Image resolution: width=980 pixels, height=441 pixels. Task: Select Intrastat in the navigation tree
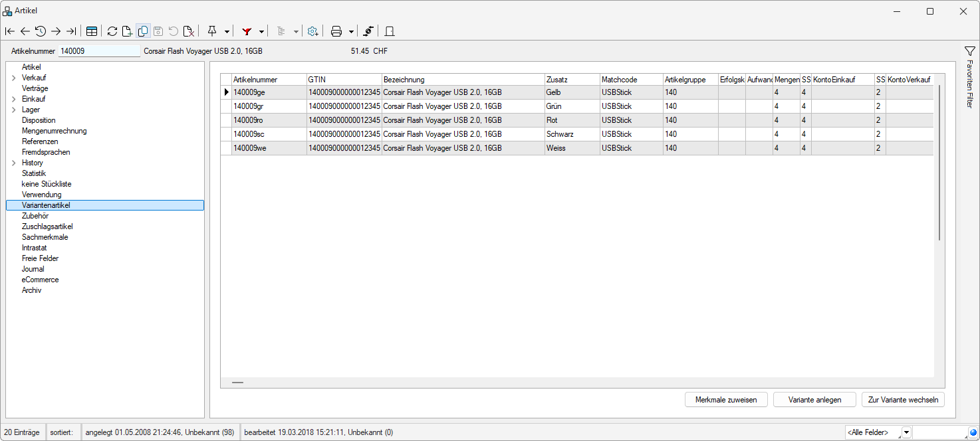[34, 248]
